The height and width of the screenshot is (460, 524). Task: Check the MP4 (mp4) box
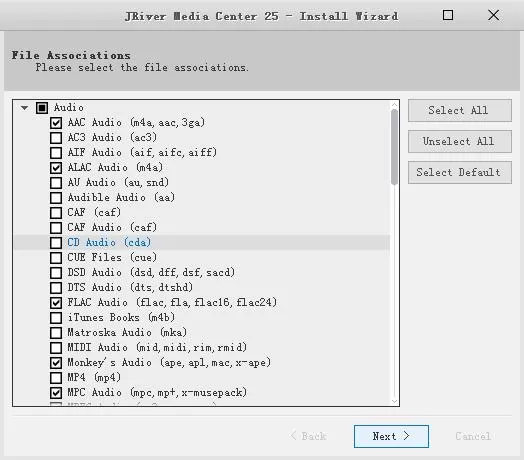coord(56,378)
